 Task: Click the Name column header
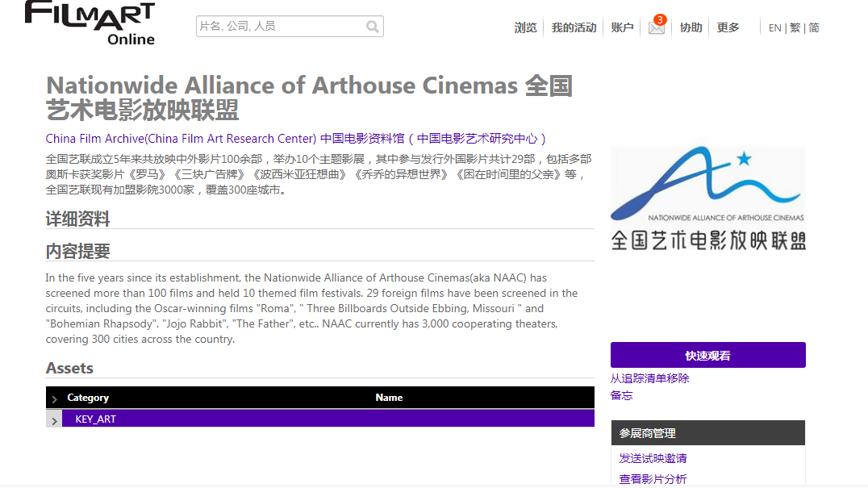click(389, 398)
